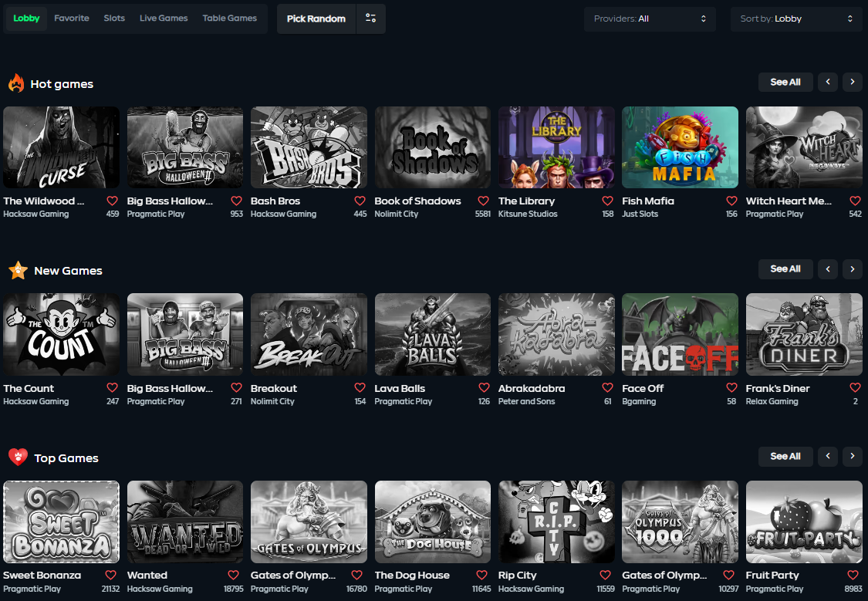Open the Table Games tab
Screen dimensions: 868x601
(x=229, y=19)
